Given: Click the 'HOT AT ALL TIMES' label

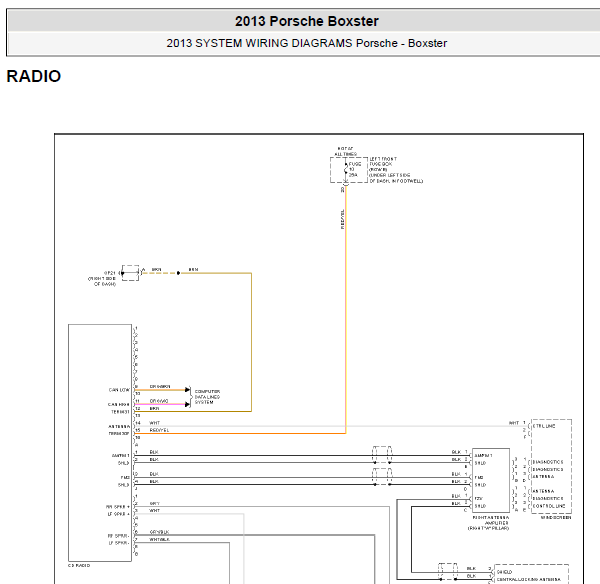Looking at the screenshot, I should (345, 151).
